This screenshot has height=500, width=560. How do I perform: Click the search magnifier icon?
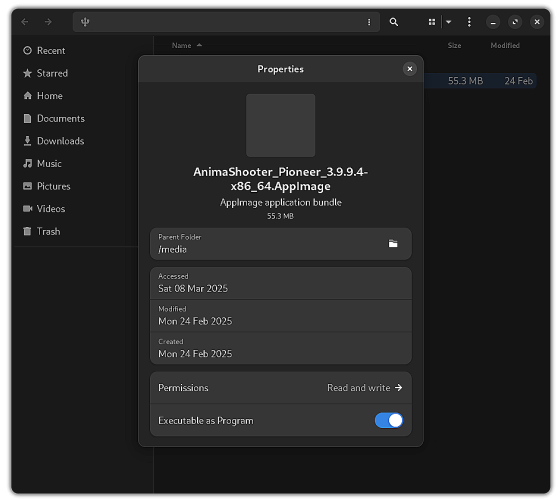(394, 22)
